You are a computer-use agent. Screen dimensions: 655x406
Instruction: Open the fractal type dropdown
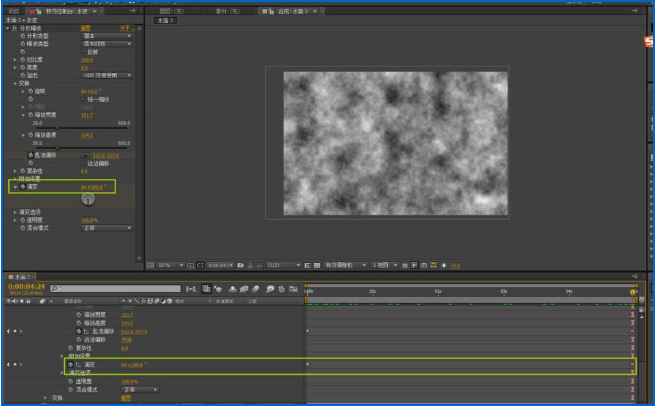pyautogui.click(x=105, y=36)
